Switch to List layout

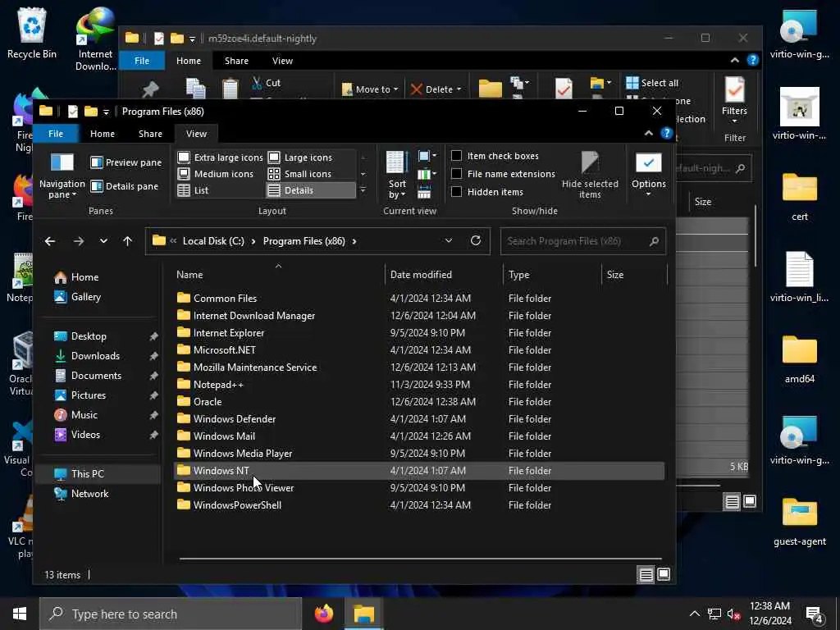194,190
